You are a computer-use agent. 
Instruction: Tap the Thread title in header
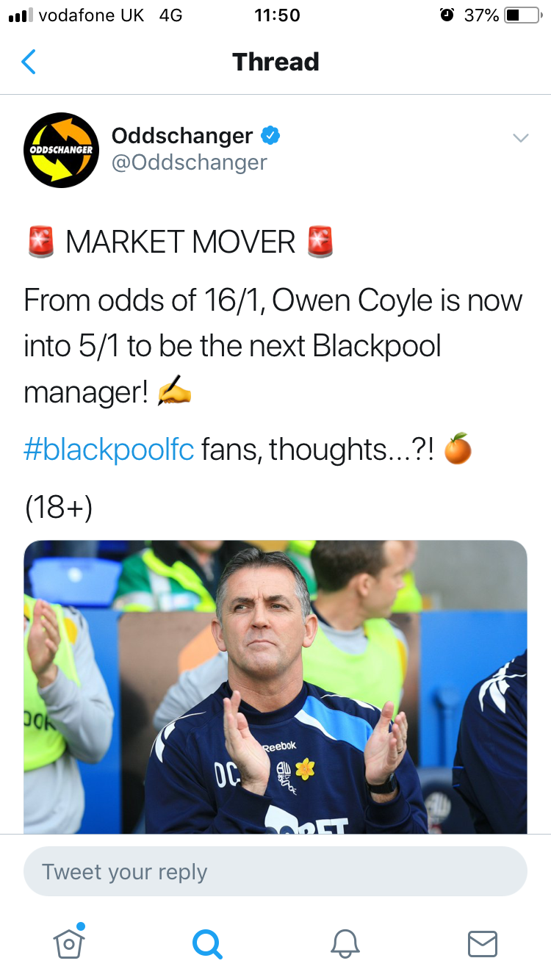pyautogui.click(x=275, y=62)
